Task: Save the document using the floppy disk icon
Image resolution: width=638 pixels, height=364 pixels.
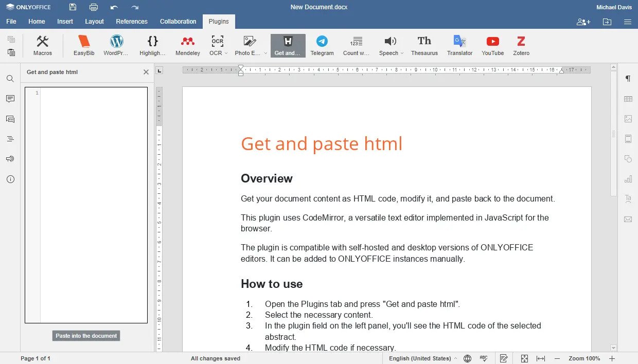Action: click(x=73, y=7)
